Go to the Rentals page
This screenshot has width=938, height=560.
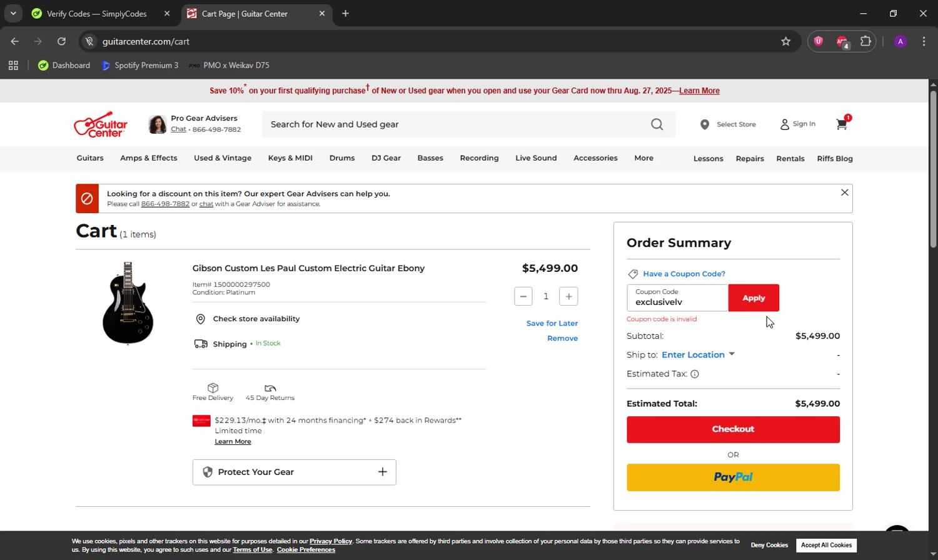790,159
